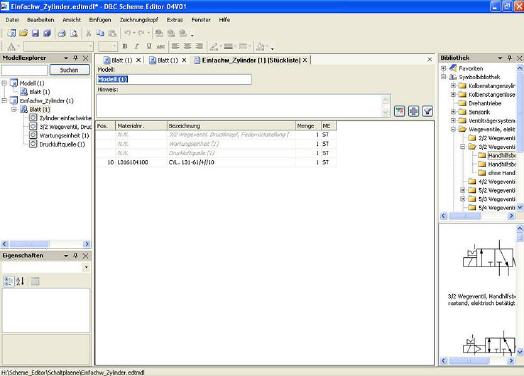The width and height of the screenshot is (524, 376).
Task: Click the Suchen button in Modellexplorer
Action: (69, 70)
